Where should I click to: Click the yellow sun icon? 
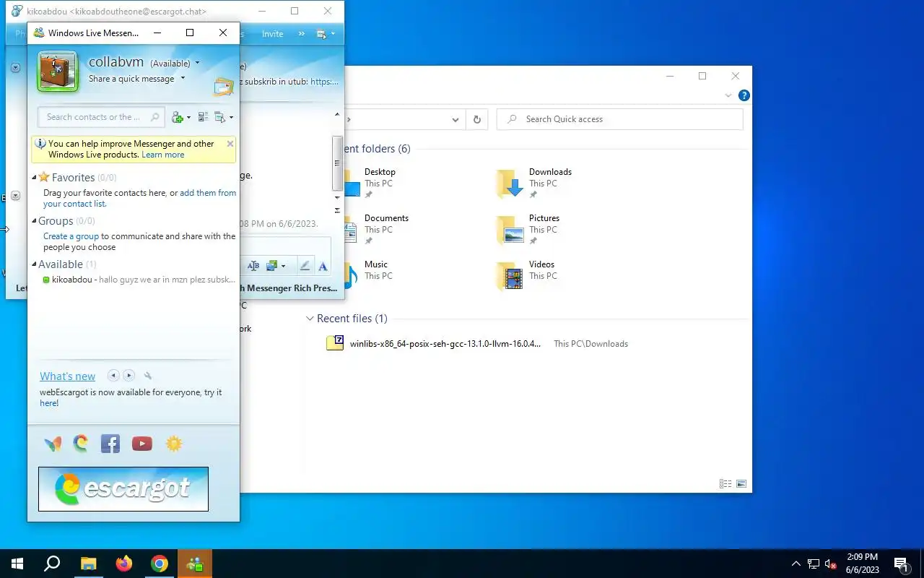pos(174,444)
